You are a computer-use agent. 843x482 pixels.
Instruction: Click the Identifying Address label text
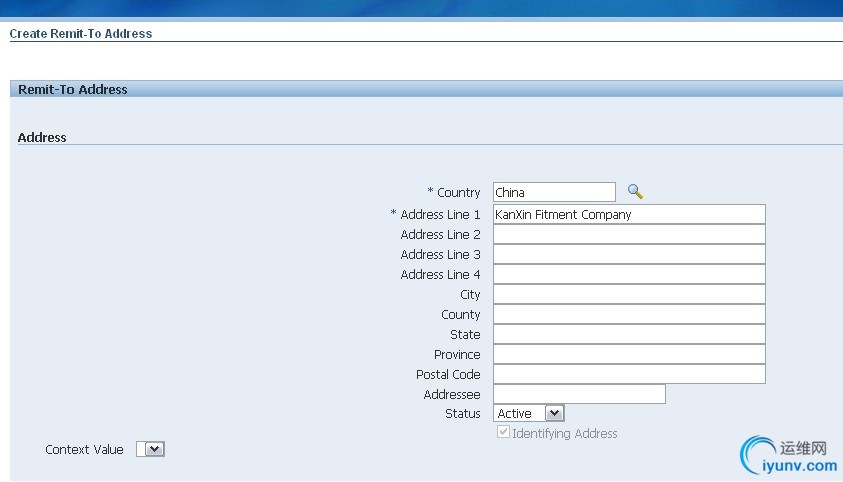click(565, 434)
